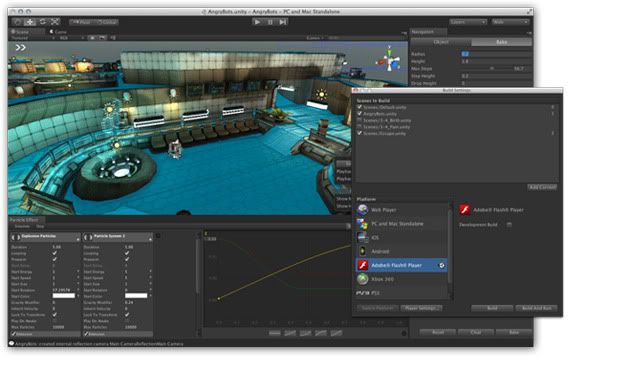Switch to the Game tab
The image size is (620, 373).
59,32
